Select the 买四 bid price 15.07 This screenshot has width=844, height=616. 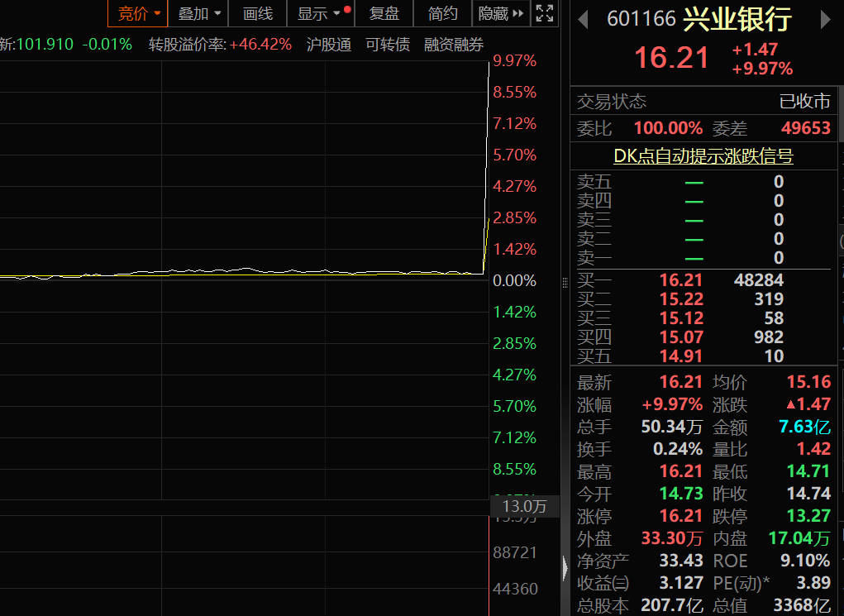coord(681,337)
